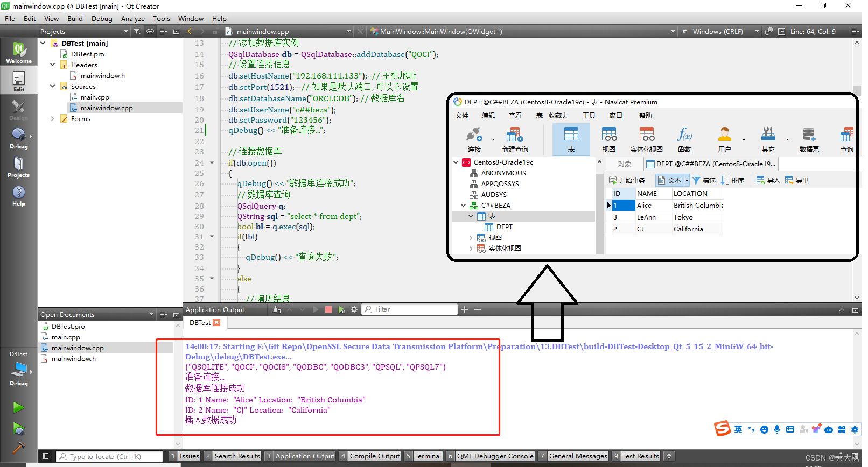Open Search Results pane
The width and height of the screenshot is (868, 467).
(x=233, y=456)
